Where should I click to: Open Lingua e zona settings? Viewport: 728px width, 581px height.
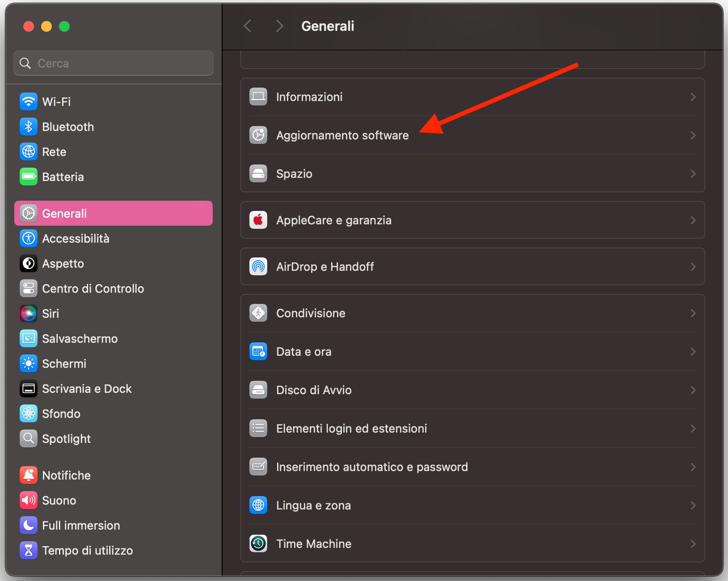pos(313,505)
